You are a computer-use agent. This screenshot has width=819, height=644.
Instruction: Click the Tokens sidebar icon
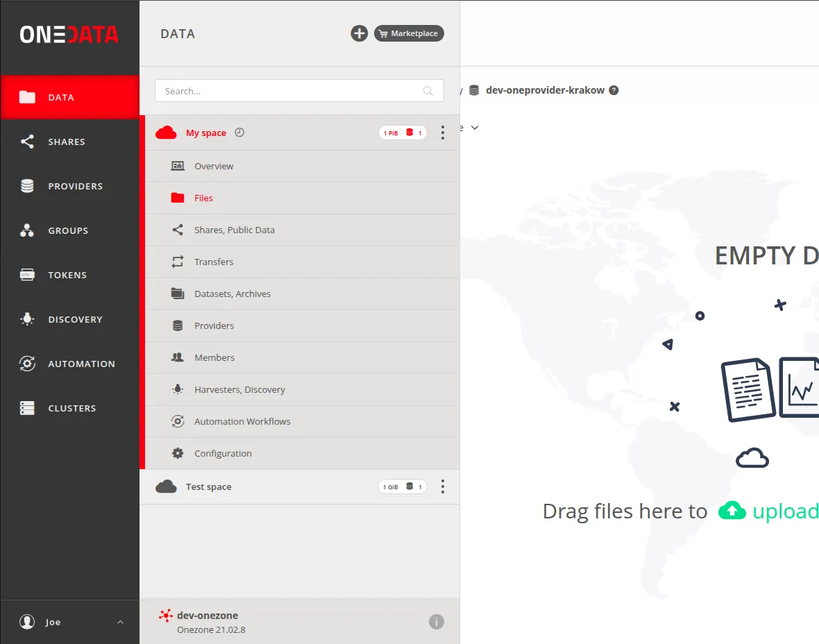27,275
